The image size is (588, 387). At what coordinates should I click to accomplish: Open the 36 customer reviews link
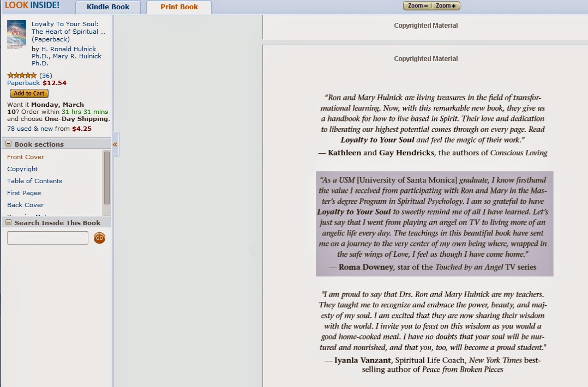click(46, 76)
